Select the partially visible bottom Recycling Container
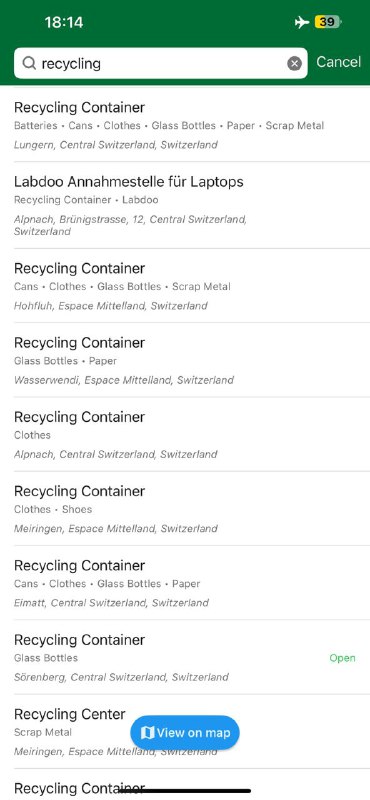Screen dimensions: 370x800 tap(185, 785)
